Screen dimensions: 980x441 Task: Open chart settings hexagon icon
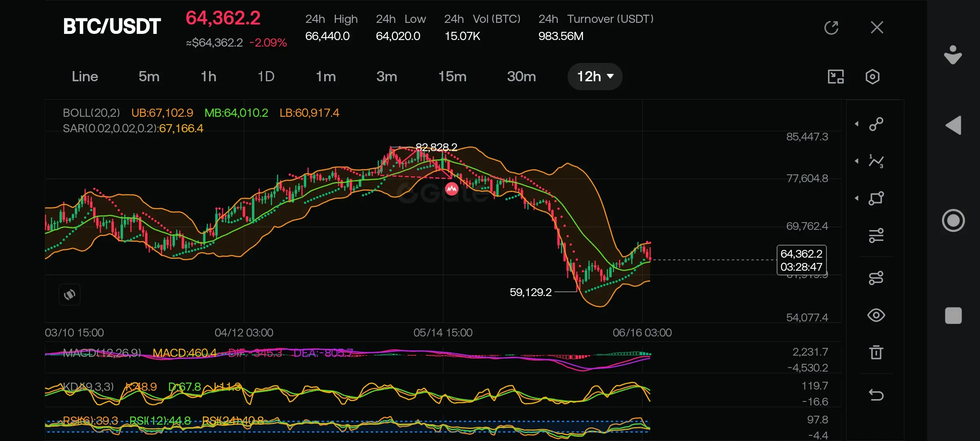[873, 77]
